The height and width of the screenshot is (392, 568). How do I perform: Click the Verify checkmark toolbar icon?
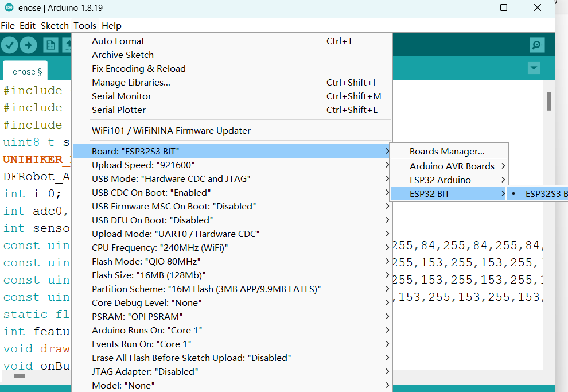coord(9,45)
